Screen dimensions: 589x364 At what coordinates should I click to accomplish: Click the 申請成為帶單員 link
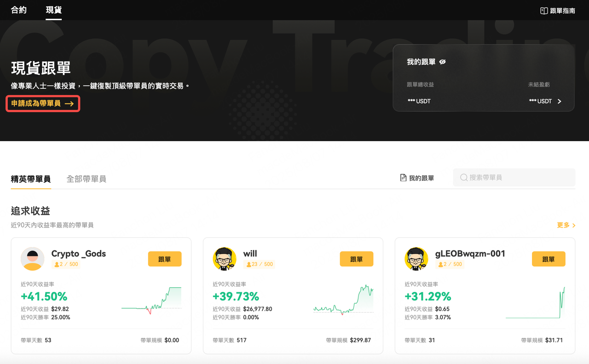coord(43,103)
